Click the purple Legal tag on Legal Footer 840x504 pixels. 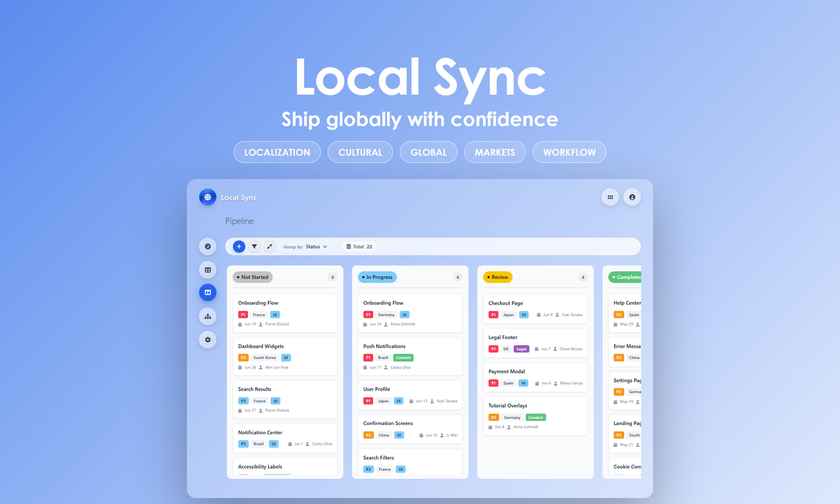click(521, 349)
